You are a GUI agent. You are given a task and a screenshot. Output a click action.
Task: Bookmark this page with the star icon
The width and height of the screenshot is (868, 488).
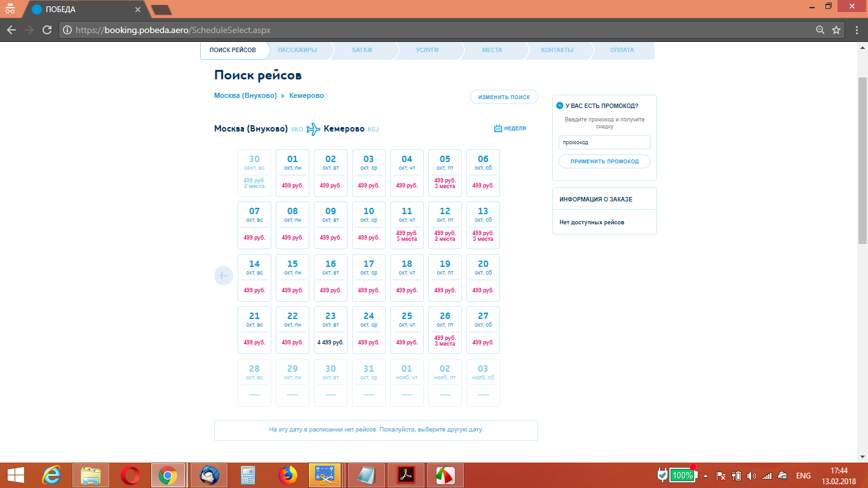[836, 30]
